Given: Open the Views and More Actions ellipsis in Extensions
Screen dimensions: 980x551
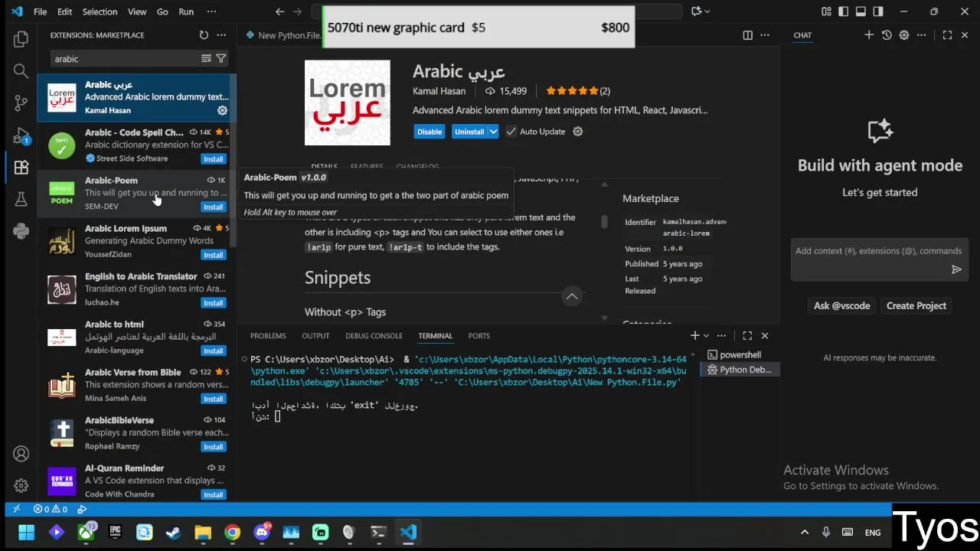Looking at the screenshot, I should 221,35.
